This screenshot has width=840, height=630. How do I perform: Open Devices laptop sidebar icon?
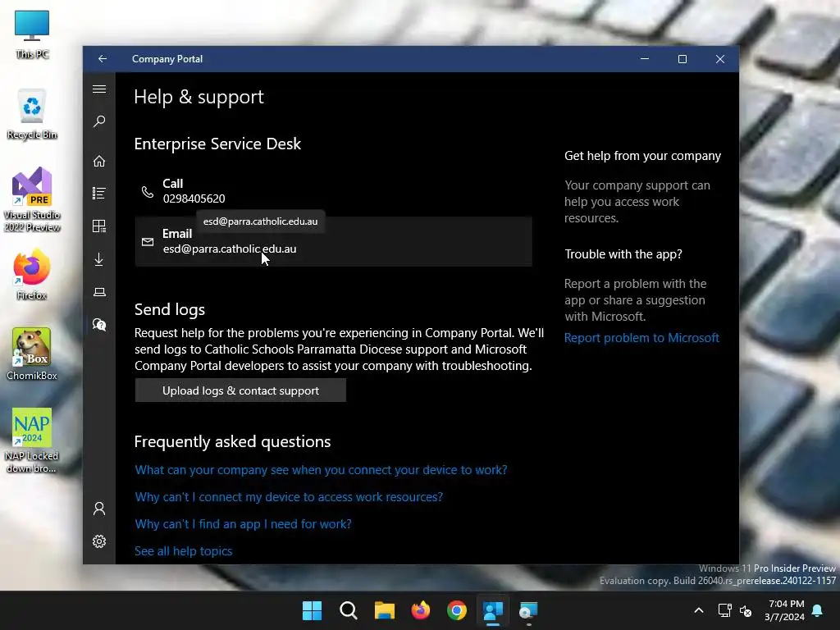(x=99, y=292)
